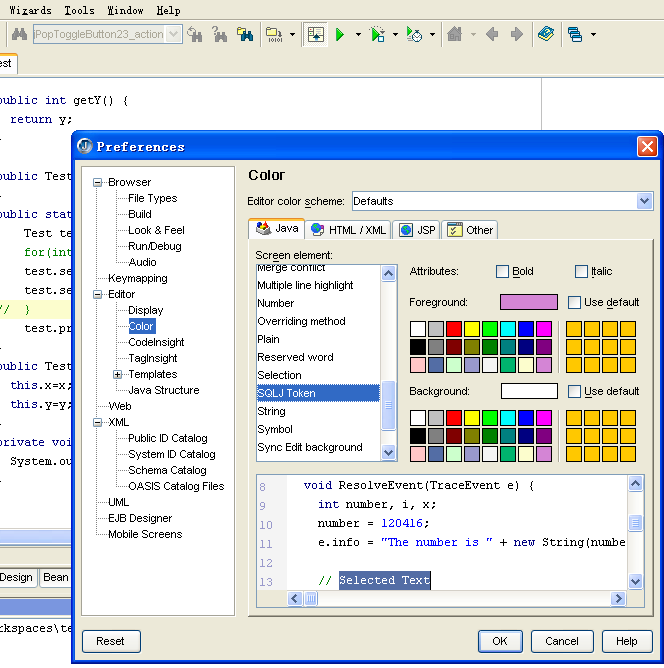Open the Tools menu
664x668 pixels.
point(79,10)
